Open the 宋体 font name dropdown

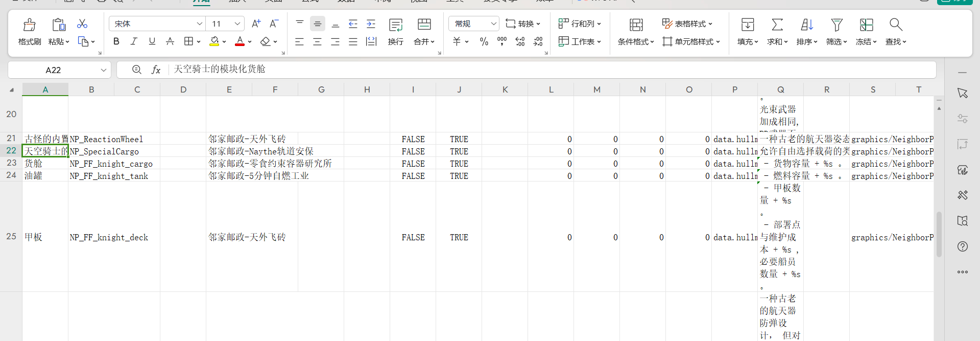(199, 24)
